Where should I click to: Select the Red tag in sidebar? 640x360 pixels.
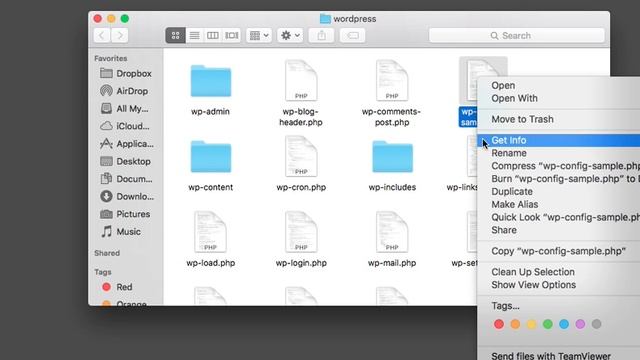117,287
